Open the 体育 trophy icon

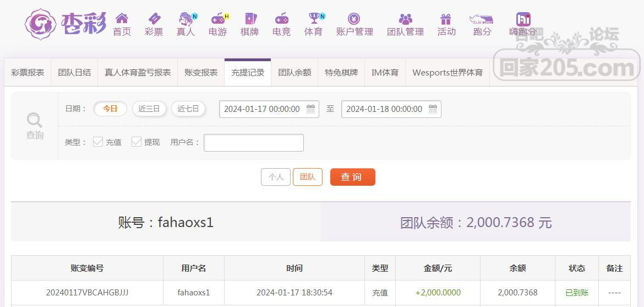pos(314,19)
